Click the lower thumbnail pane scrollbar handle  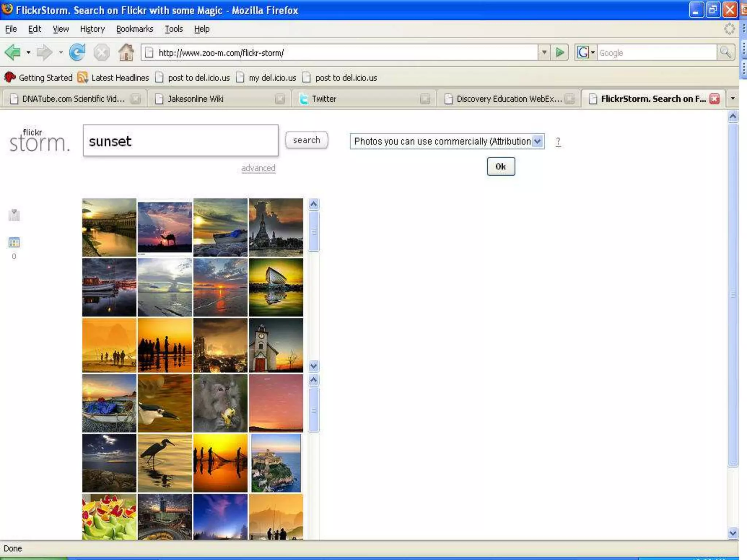313,410
